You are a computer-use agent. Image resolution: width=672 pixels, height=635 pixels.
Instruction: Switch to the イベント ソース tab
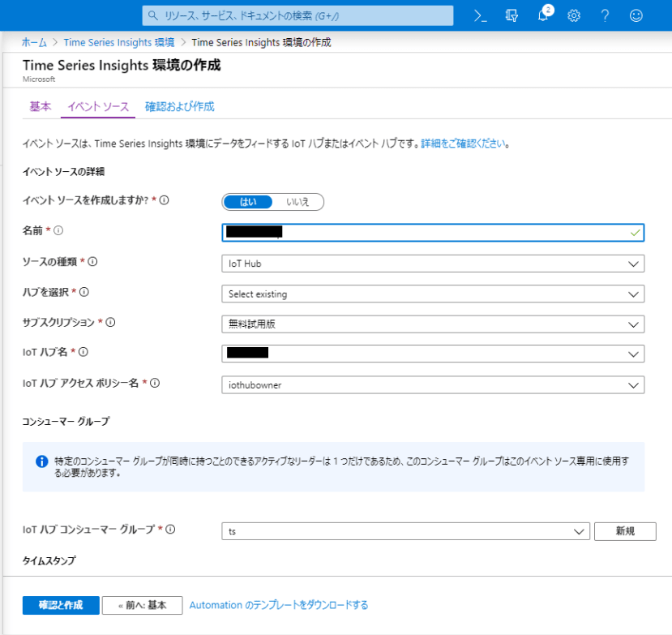(98, 106)
